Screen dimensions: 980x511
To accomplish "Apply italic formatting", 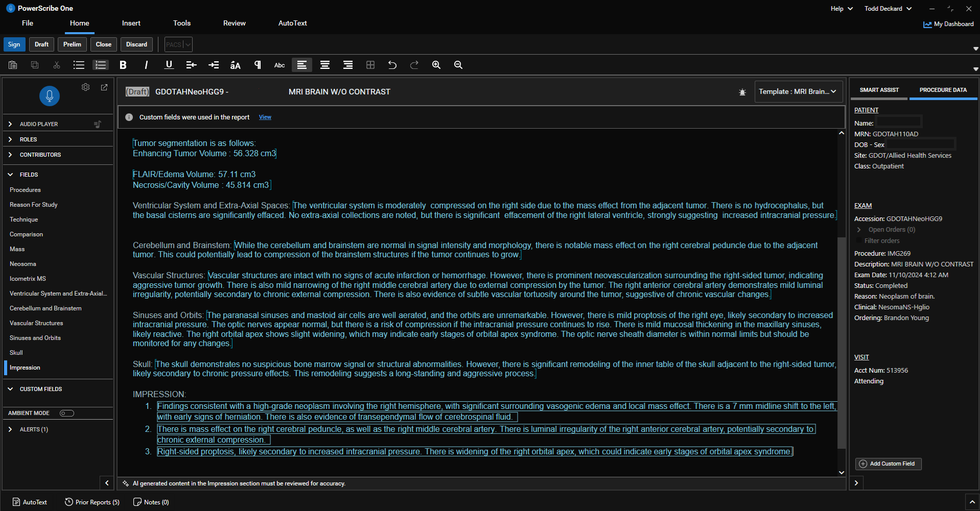I will coord(146,65).
